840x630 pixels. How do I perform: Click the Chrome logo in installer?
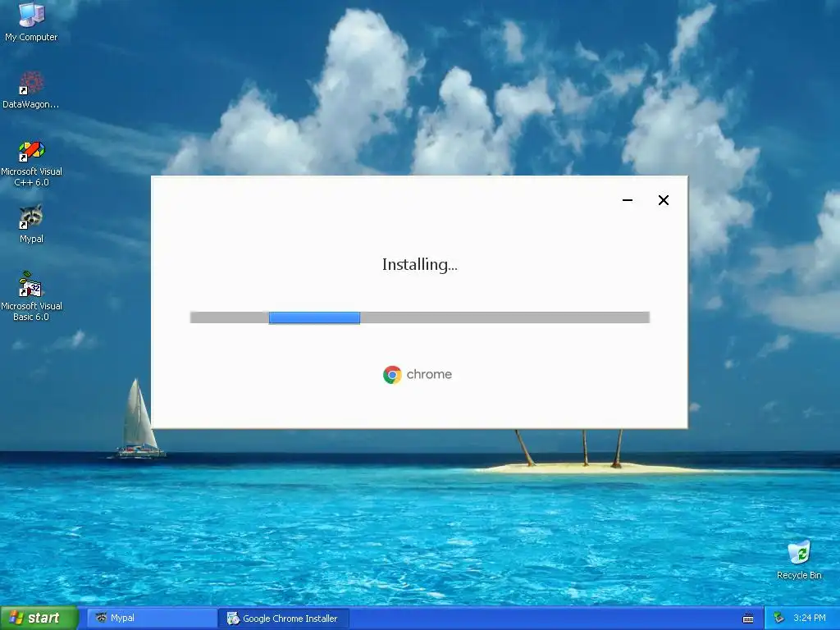pos(392,374)
